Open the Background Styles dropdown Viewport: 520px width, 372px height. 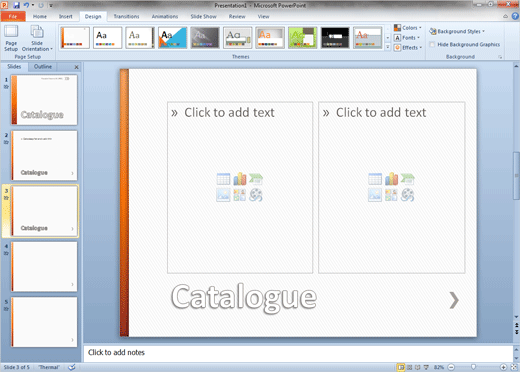click(x=457, y=31)
